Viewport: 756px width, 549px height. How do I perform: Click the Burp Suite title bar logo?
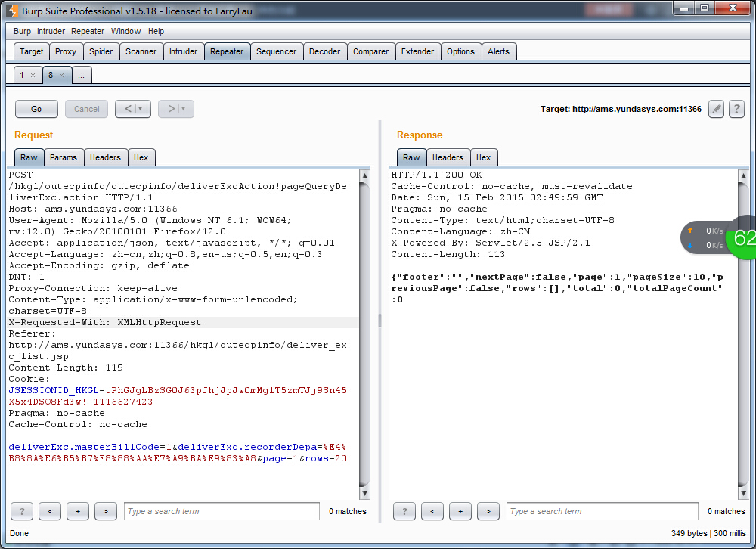tap(13, 11)
